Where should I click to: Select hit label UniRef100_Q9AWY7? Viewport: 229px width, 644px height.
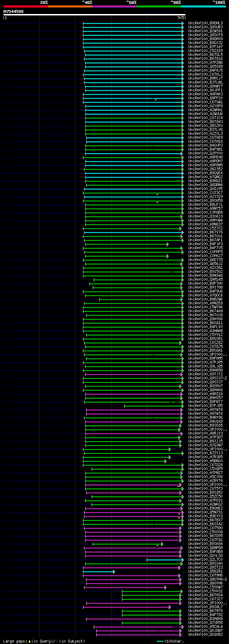coord(205,86)
